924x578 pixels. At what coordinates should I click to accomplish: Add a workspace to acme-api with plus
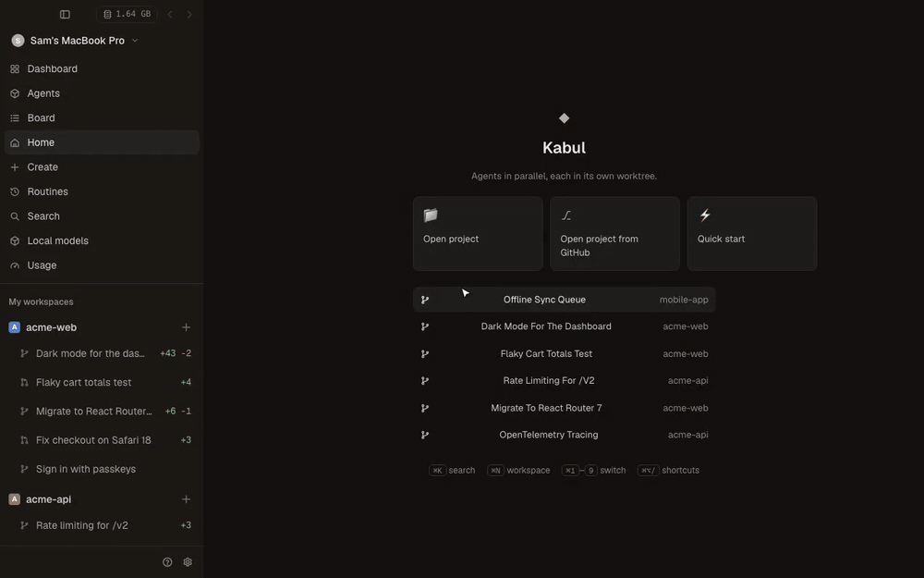tap(187, 499)
